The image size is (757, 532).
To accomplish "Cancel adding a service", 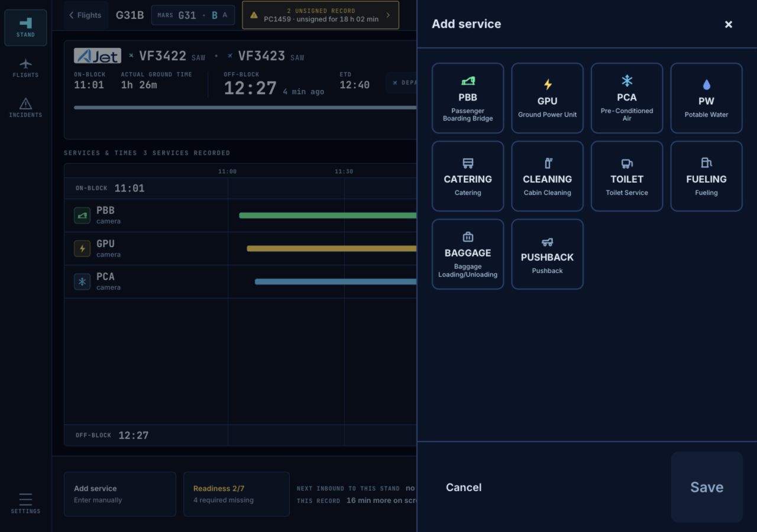I will click(464, 487).
